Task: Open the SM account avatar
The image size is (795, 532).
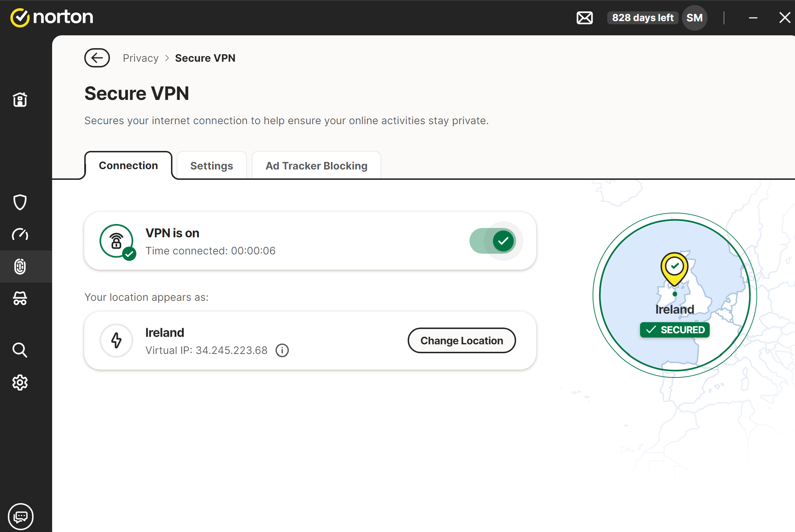Action: coord(694,18)
